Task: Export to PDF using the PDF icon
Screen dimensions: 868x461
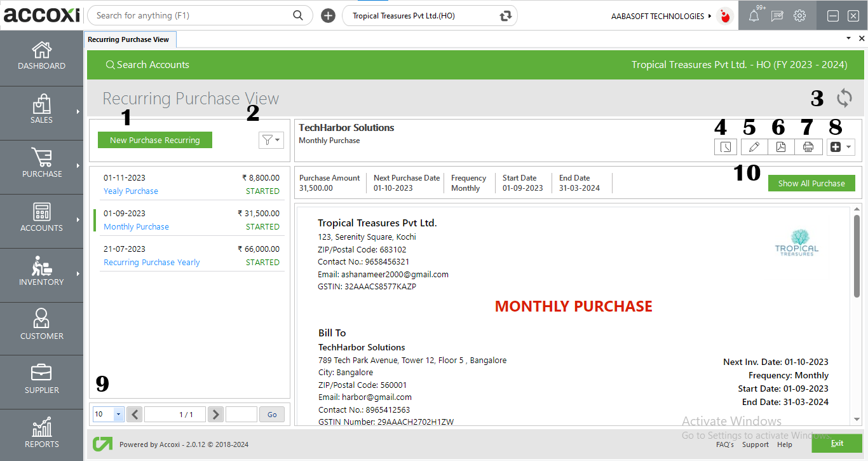Action: coord(781,147)
